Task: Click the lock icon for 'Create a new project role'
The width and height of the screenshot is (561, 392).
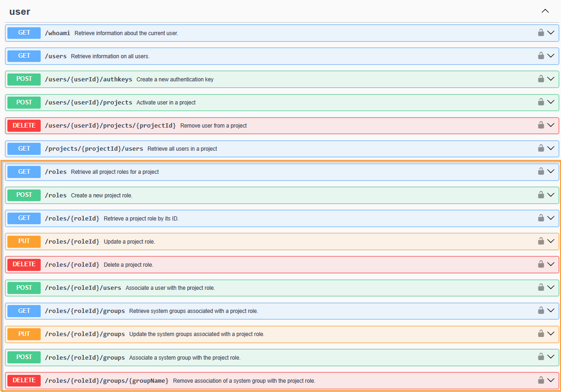Action: [541, 195]
